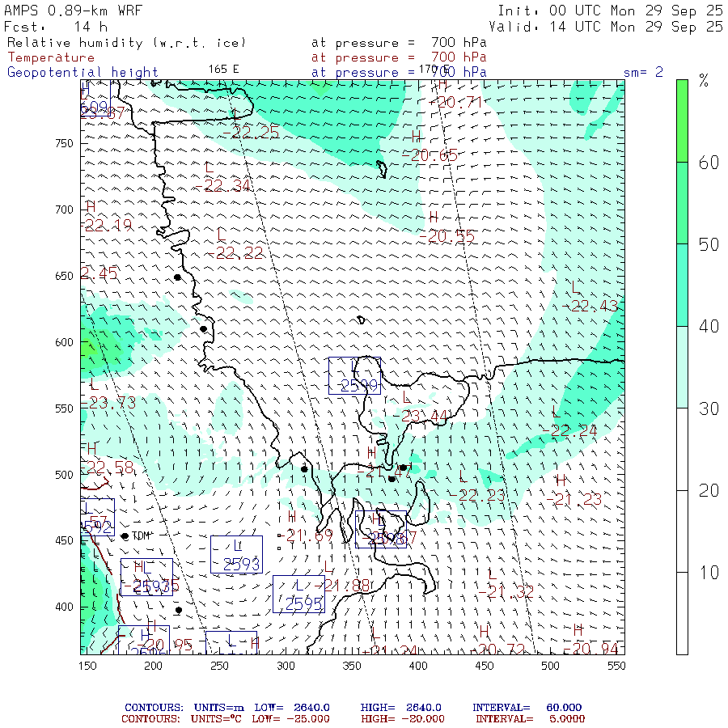The image size is (728, 728).
Task: Click the -21.23 temperature high value
Action: tap(574, 500)
